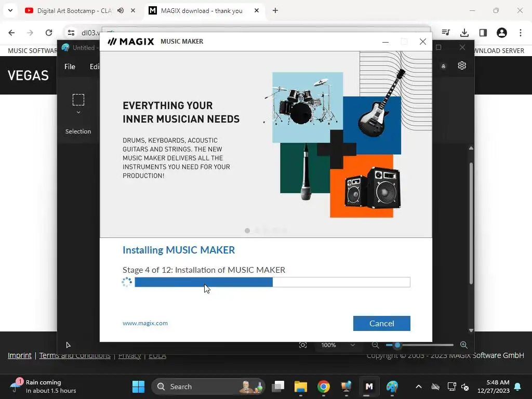Viewport: 532px width, 399px height.
Task: Click Paint vertical scrollbar down arrow
Action: click(471, 330)
